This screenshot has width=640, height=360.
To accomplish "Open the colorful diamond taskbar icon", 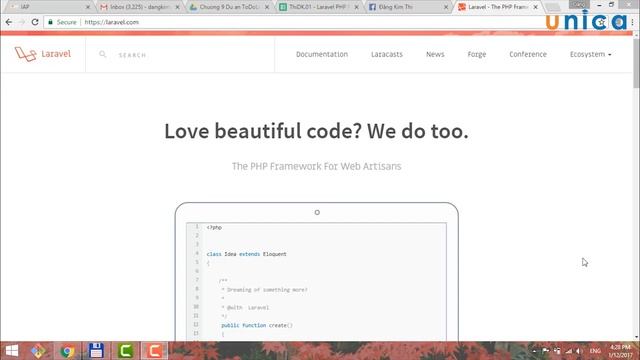I will 38,351.
